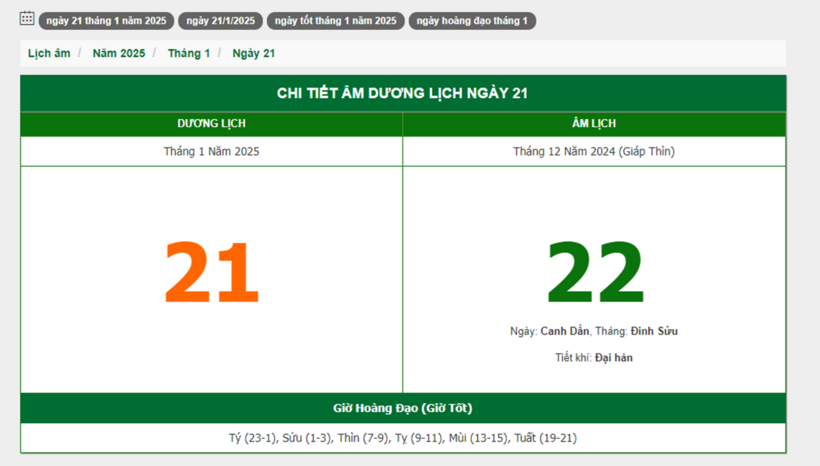Click the "Giờ Hoàng Đạo (Giờ Tốt)" header

[x=402, y=408]
